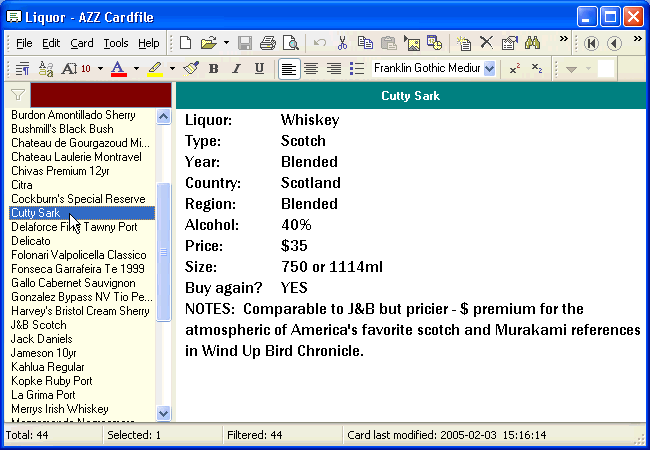Open card properties icon
650x450 pixels.
pos(509,43)
